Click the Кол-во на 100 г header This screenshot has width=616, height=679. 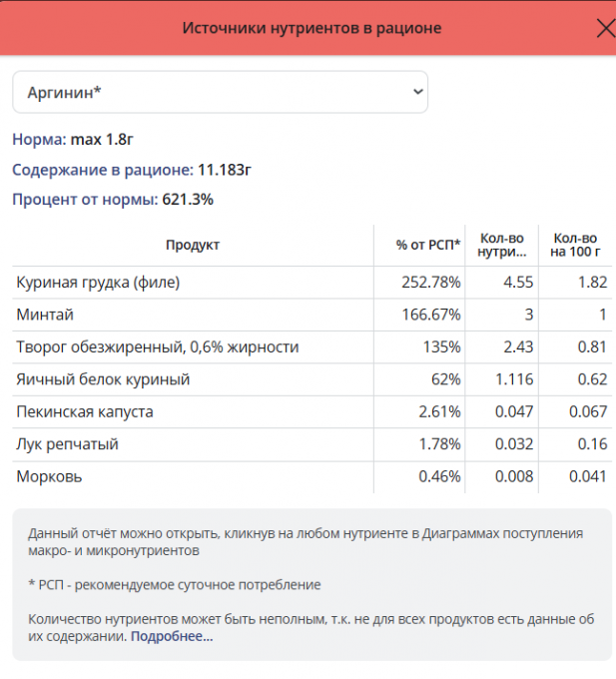[x=575, y=245]
